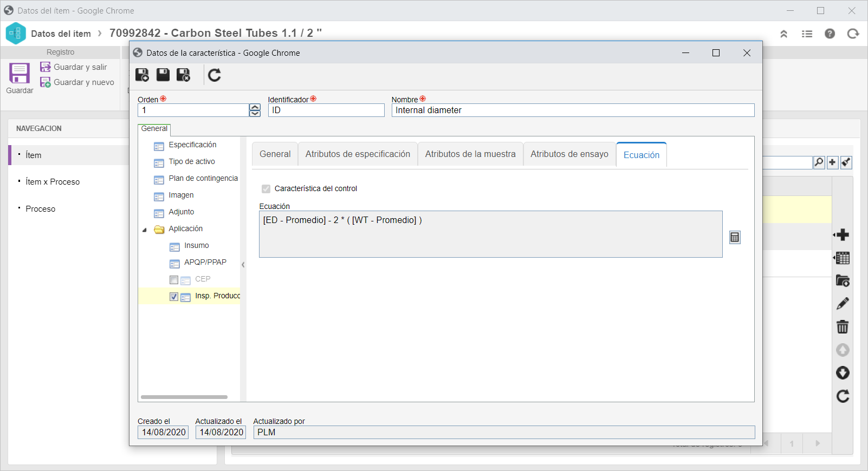Select the Insp. Producc tree item label

218,296
